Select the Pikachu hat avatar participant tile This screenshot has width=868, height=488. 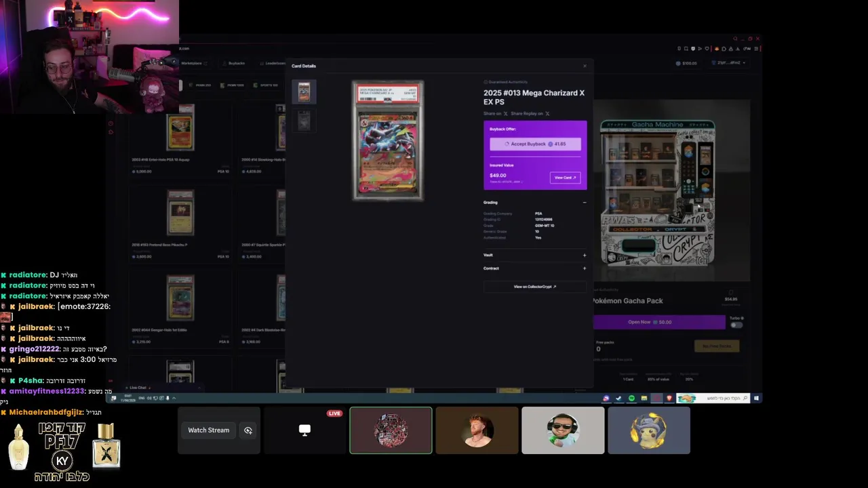[649, 430]
